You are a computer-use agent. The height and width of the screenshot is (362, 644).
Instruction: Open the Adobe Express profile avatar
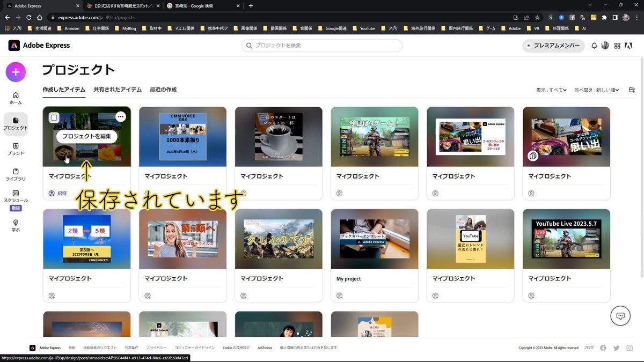point(605,46)
